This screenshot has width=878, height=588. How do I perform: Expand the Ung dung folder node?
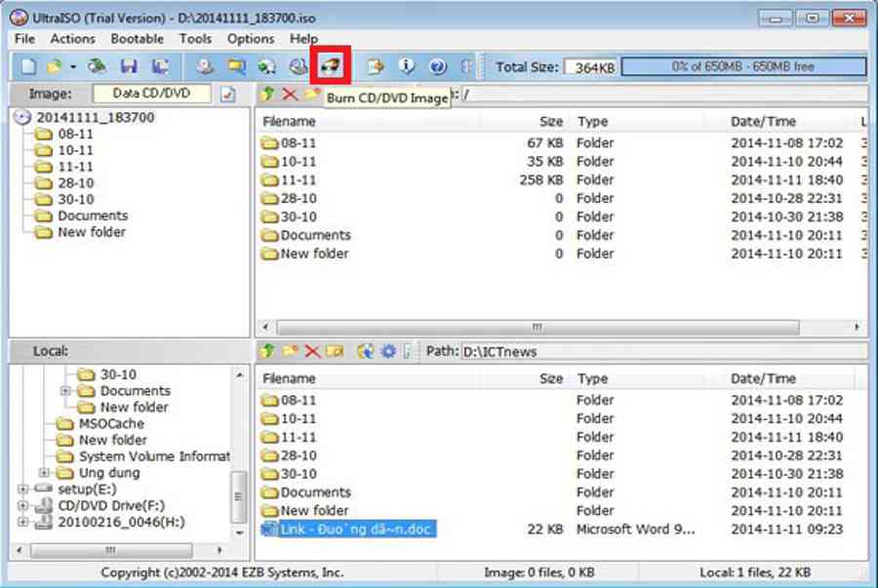pyautogui.click(x=44, y=473)
